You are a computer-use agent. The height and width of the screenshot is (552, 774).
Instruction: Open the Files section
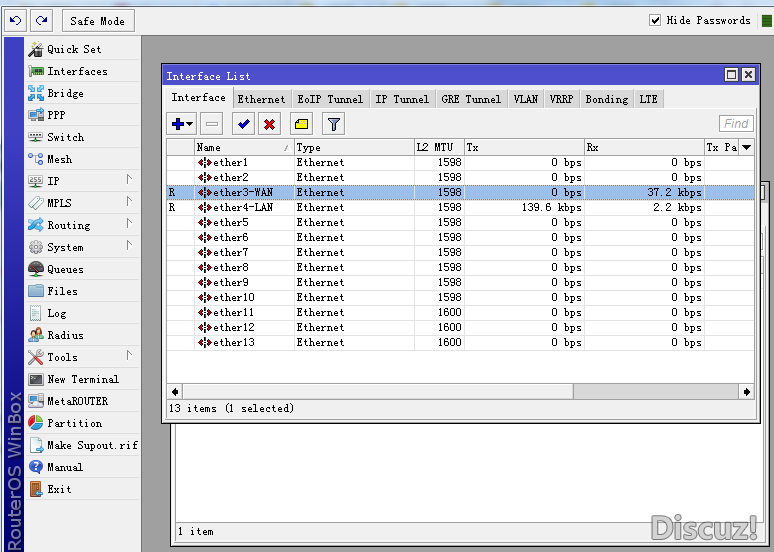point(82,291)
